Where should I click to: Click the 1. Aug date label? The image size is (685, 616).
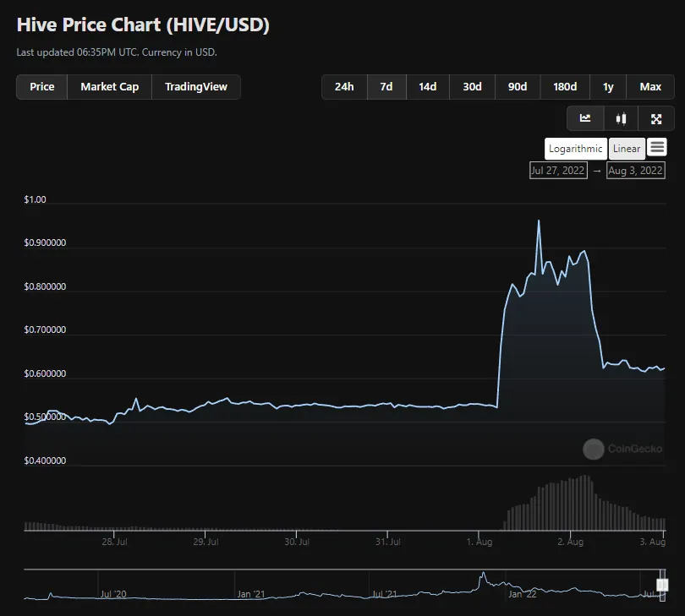pos(479,542)
